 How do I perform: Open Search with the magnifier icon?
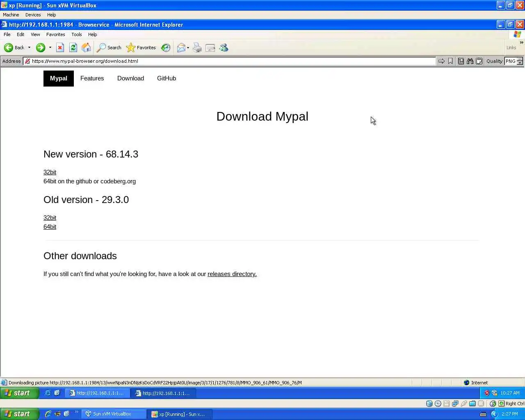[109, 48]
